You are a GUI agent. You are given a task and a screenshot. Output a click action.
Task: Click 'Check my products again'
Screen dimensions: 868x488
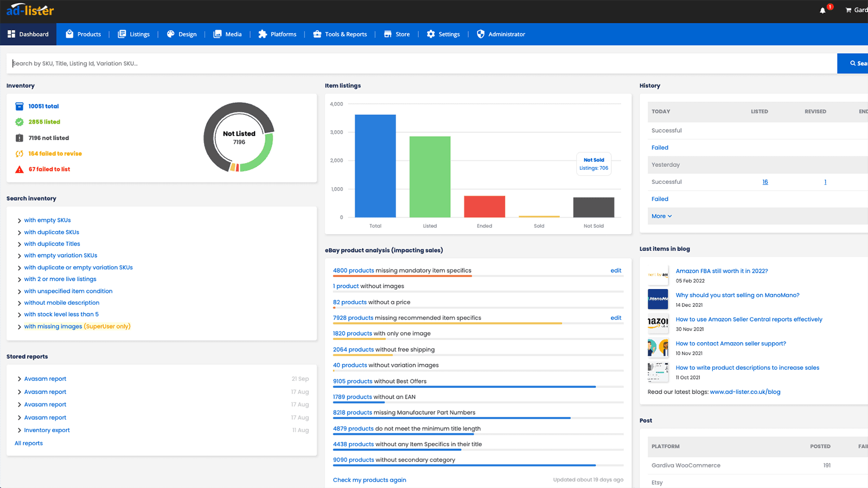point(369,480)
